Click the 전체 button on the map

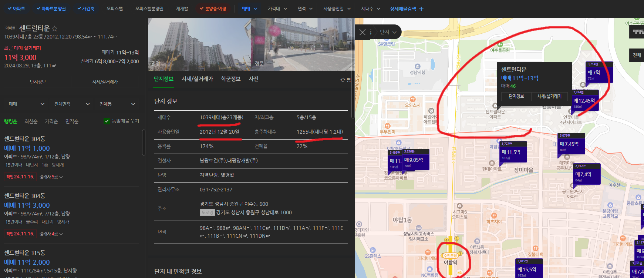pos(637,55)
